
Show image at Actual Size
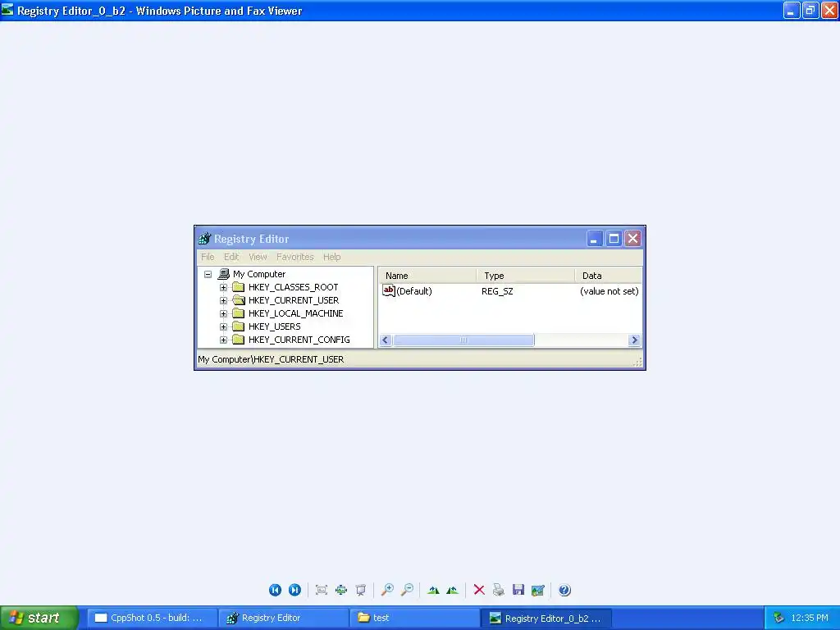[341, 590]
